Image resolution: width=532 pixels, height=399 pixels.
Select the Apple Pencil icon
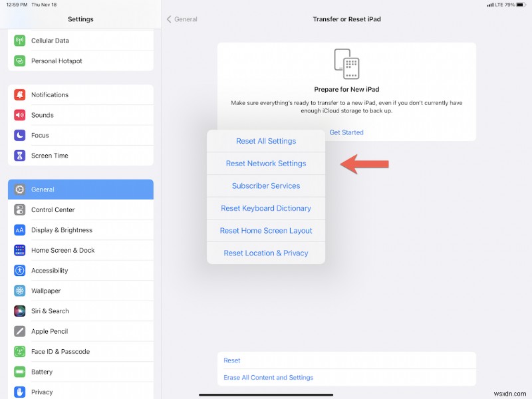(21, 331)
